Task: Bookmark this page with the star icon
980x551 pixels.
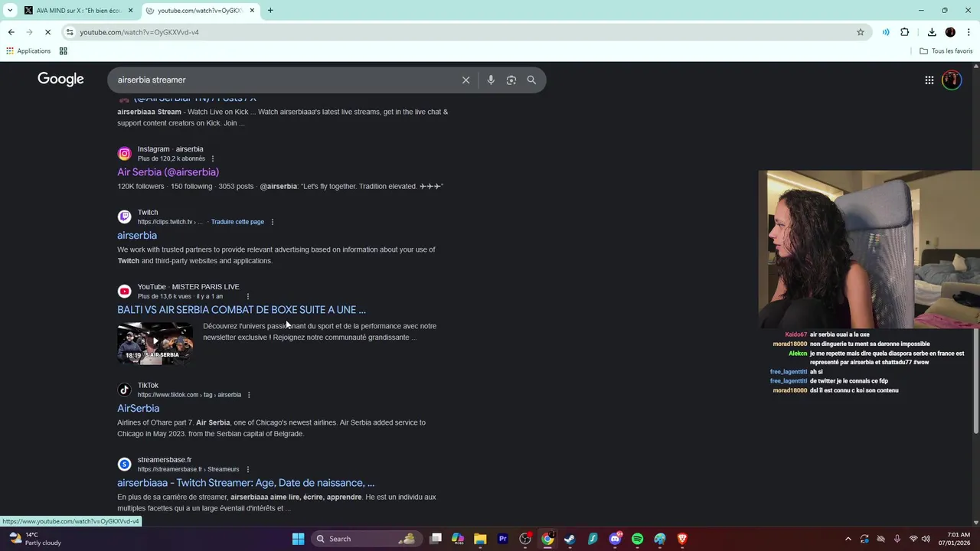Action: click(x=861, y=32)
